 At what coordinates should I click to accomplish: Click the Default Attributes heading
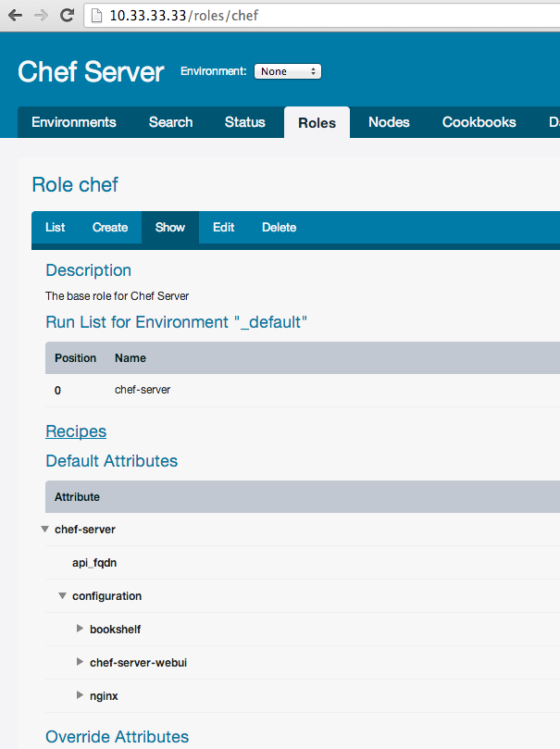click(x=112, y=461)
